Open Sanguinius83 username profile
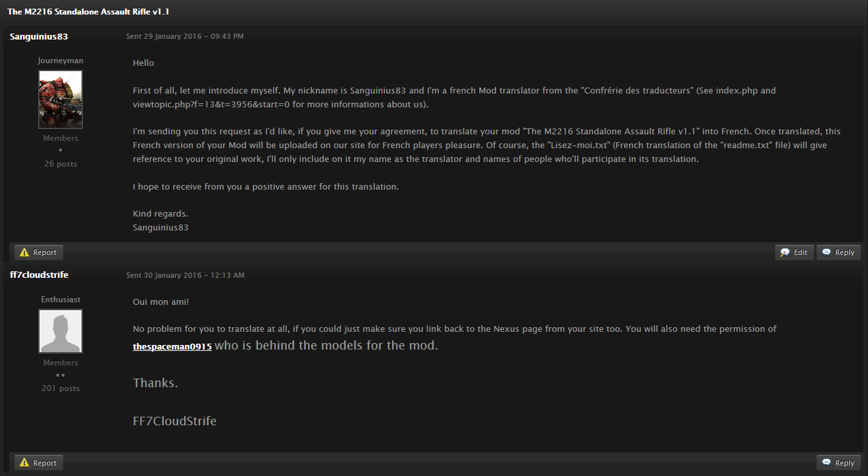This screenshot has width=868, height=476. (39, 36)
